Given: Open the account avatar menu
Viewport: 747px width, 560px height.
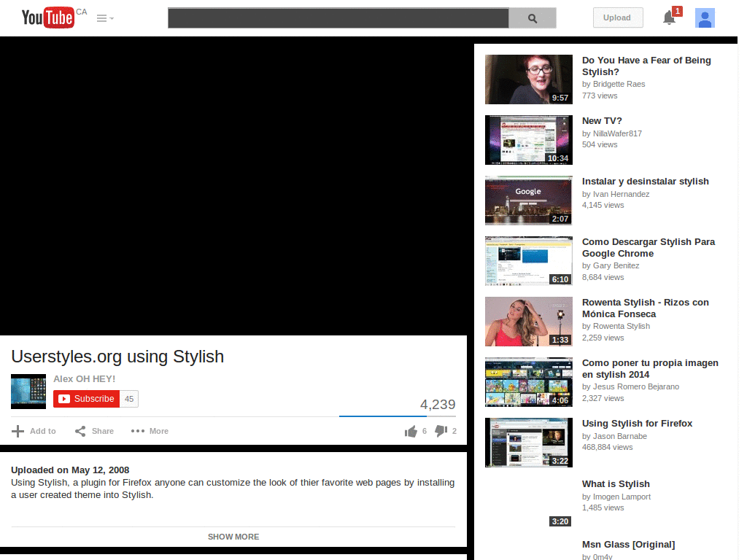Looking at the screenshot, I should (x=705, y=18).
